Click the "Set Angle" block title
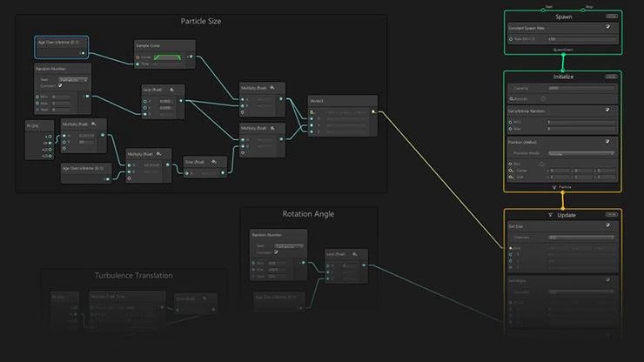This screenshot has width=644, height=362. pos(517,281)
